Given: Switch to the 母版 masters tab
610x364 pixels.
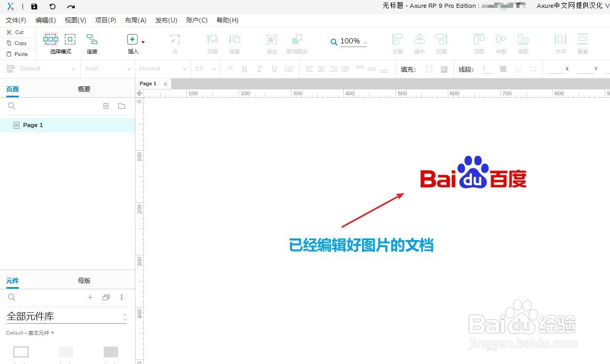Looking at the screenshot, I should click(84, 280).
